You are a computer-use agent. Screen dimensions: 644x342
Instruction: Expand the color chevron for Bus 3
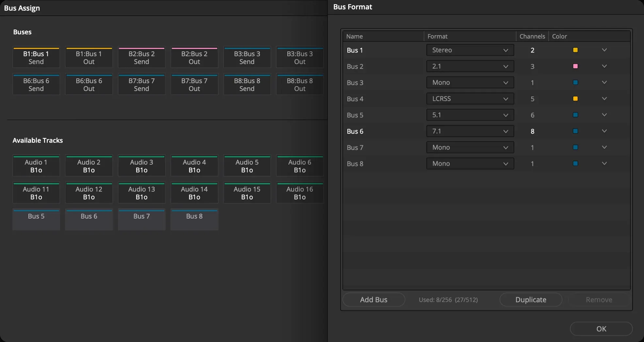[604, 83]
